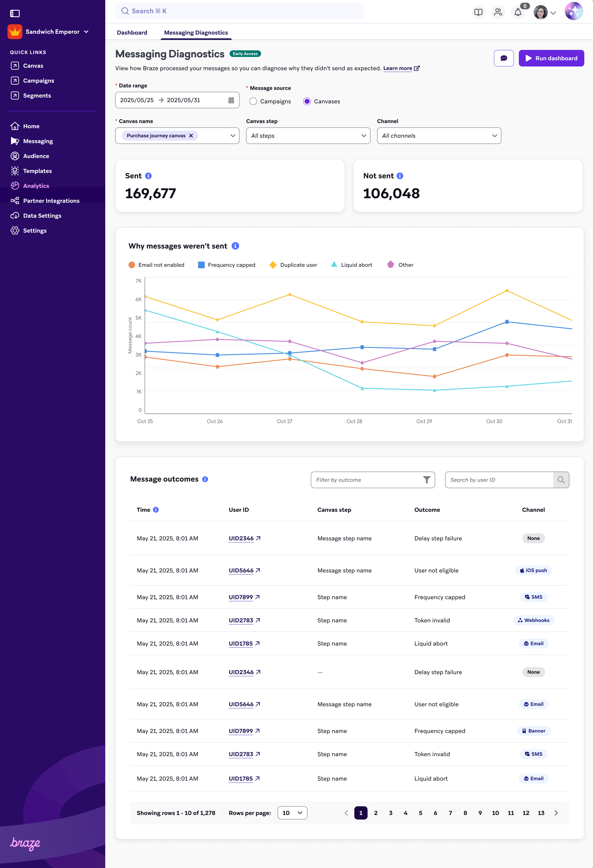Jump to page 13 of results
Image resolution: width=593 pixels, height=868 pixels.
541,813
